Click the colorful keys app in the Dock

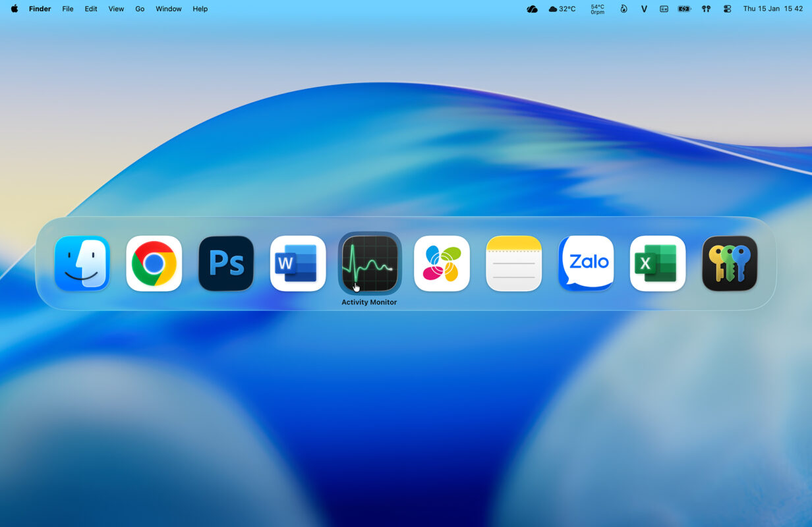click(x=730, y=262)
